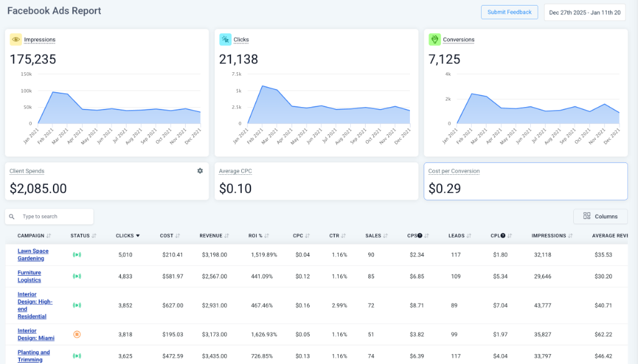
Task: Click the cursor icon on the Clicks card
Action: (227, 39)
